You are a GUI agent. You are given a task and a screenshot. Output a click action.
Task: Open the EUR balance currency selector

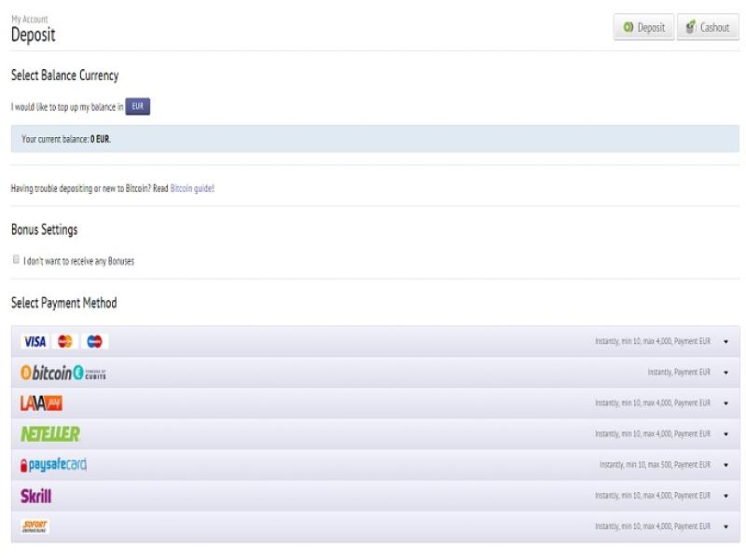137,107
